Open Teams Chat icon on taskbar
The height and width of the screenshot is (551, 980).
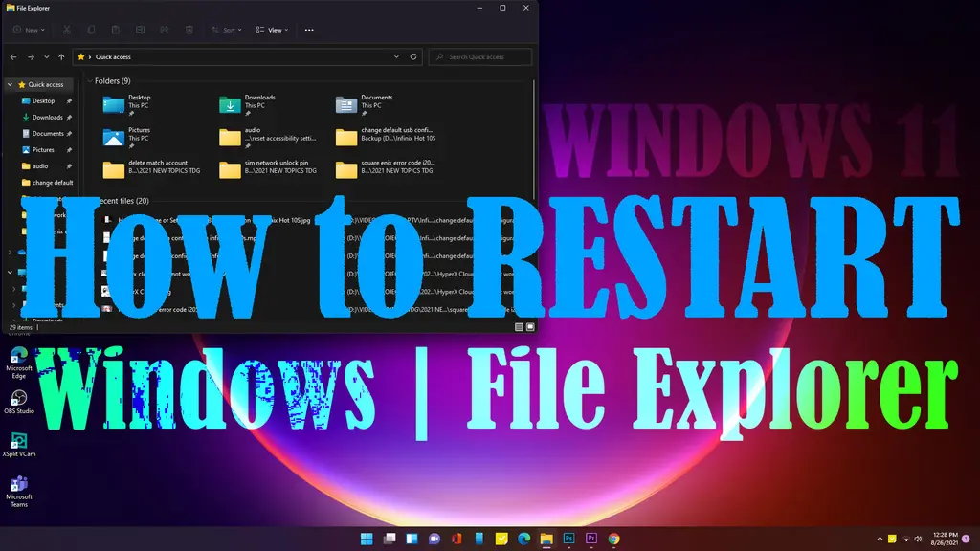[434, 539]
